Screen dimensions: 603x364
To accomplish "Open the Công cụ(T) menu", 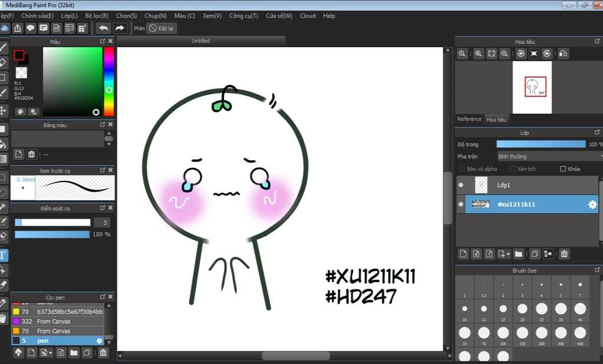I will [243, 16].
